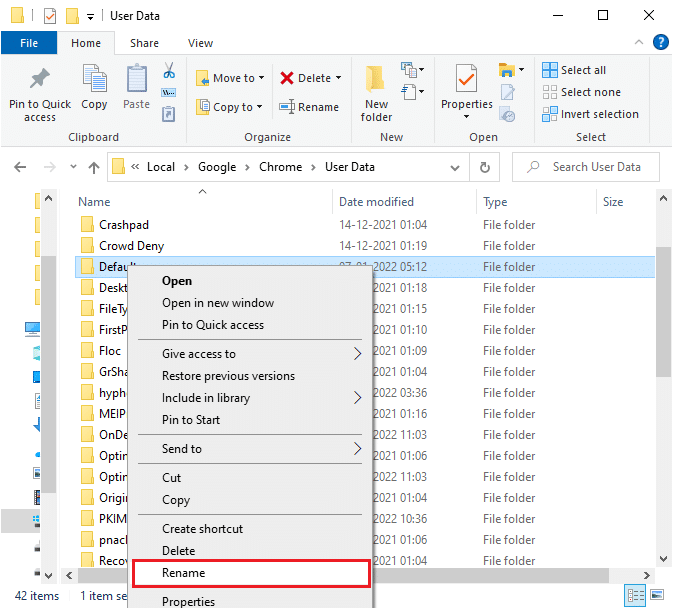Click the file list vertical scrollbar thumb
The image size is (673, 608).
tap(664, 312)
